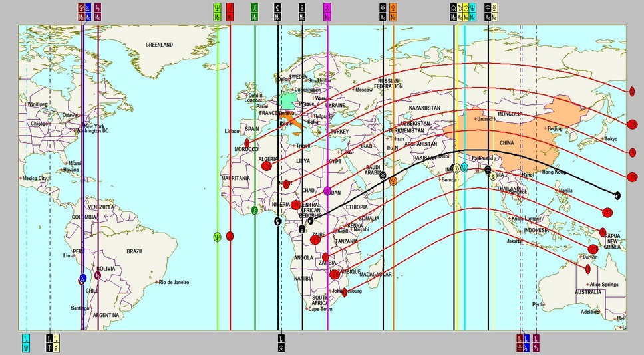Image resolution: width=644 pixels, height=355 pixels.
Task: Click the light green Neptune MC icon
Action: click(x=218, y=11)
